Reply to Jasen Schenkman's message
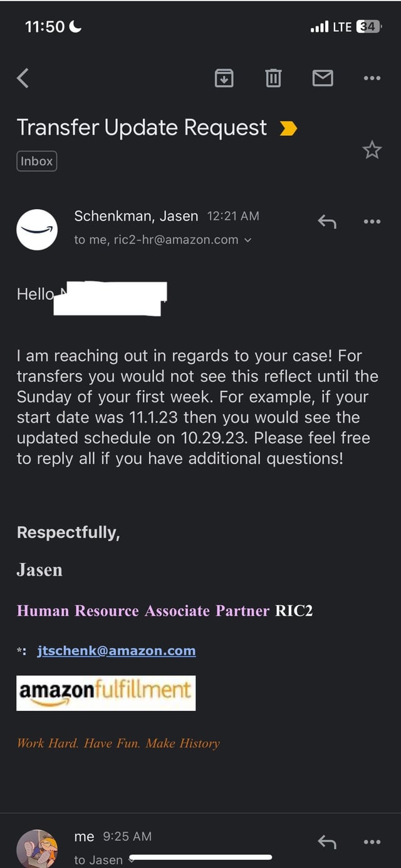 [x=326, y=221]
